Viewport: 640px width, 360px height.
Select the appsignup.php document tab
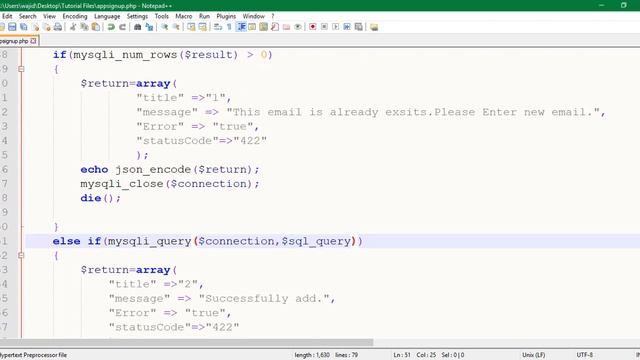[x=14, y=41]
